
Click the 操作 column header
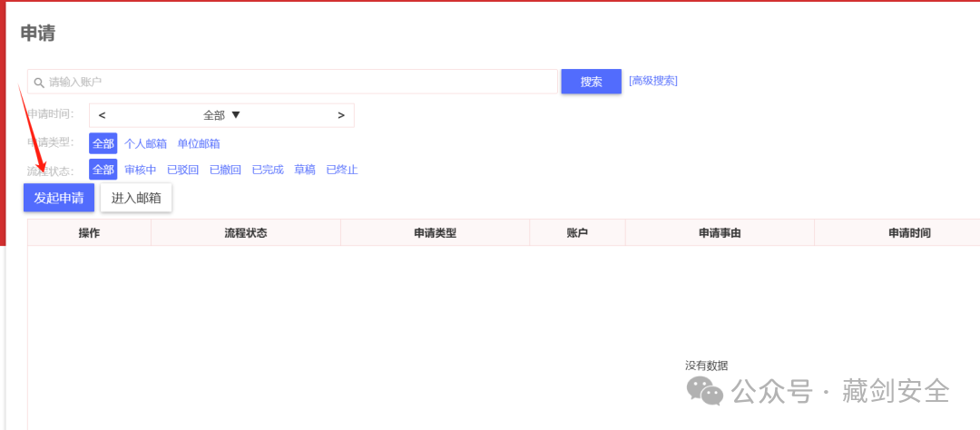coord(89,232)
